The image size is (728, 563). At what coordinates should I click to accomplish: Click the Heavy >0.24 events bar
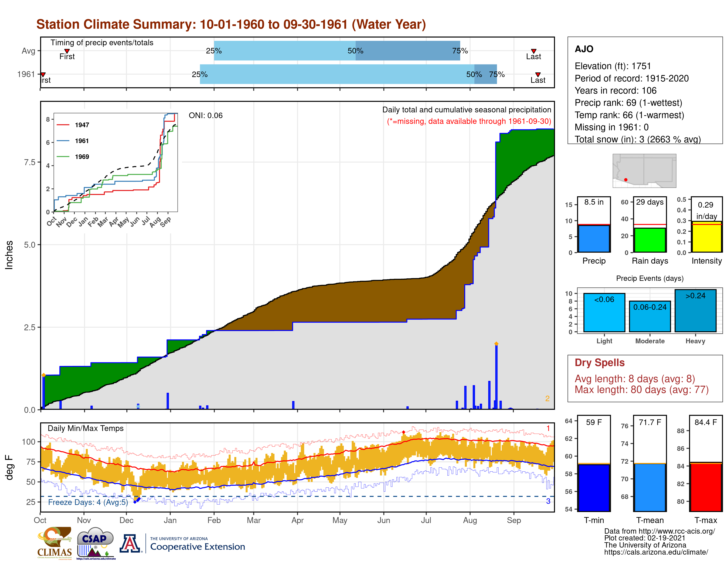(x=695, y=310)
